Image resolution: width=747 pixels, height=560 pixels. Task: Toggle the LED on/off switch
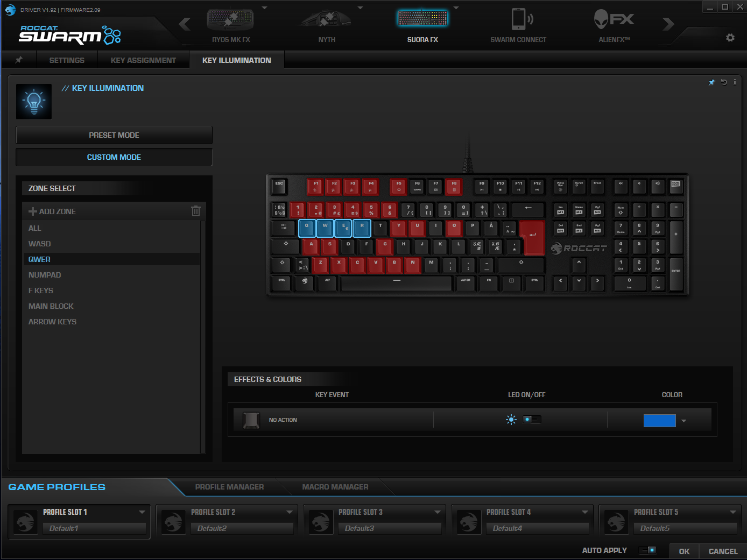(531, 420)
